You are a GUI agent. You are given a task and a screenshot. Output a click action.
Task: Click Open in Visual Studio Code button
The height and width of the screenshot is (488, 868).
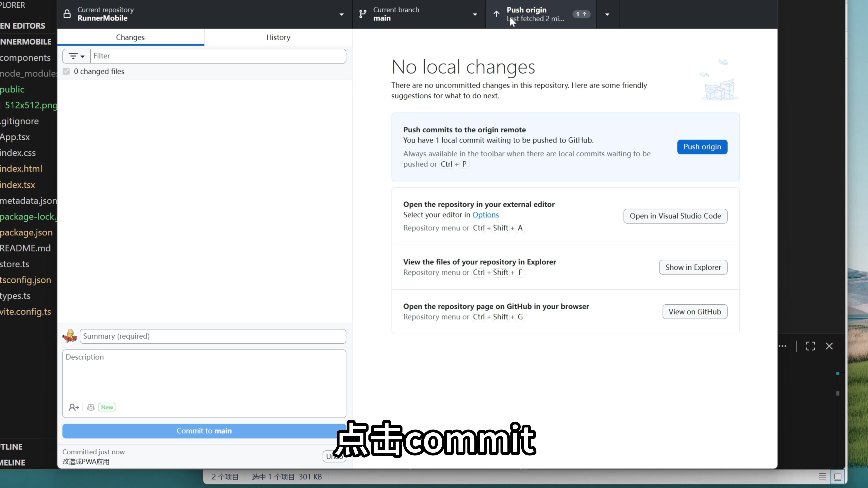pos(675,216)
